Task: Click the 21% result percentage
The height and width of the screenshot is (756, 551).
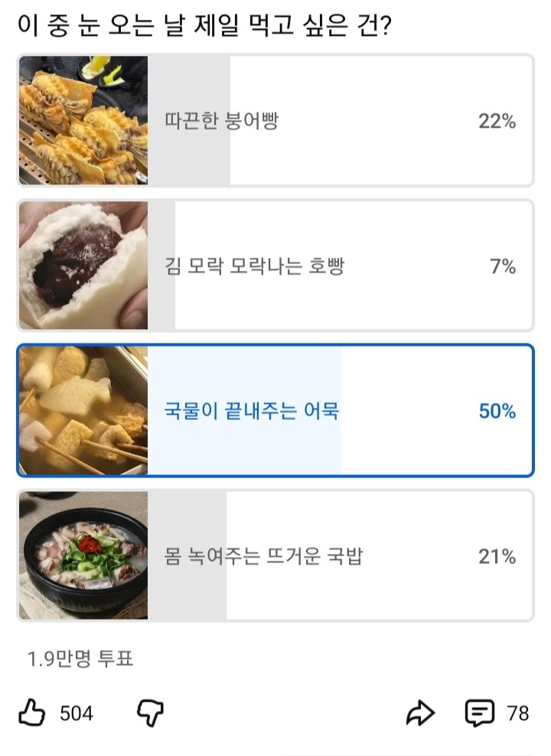Action: pos(497,556)
